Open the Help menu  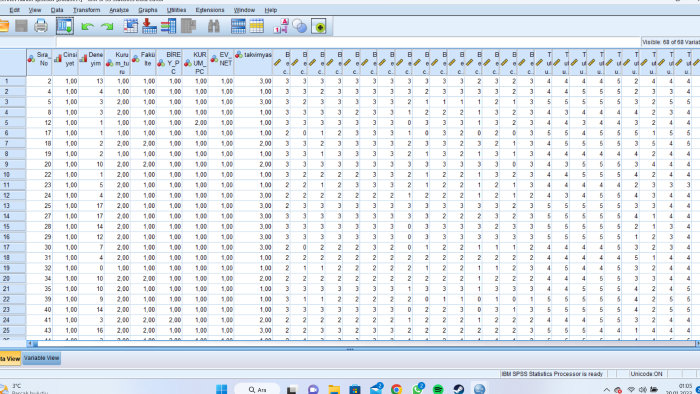(271, 10)
